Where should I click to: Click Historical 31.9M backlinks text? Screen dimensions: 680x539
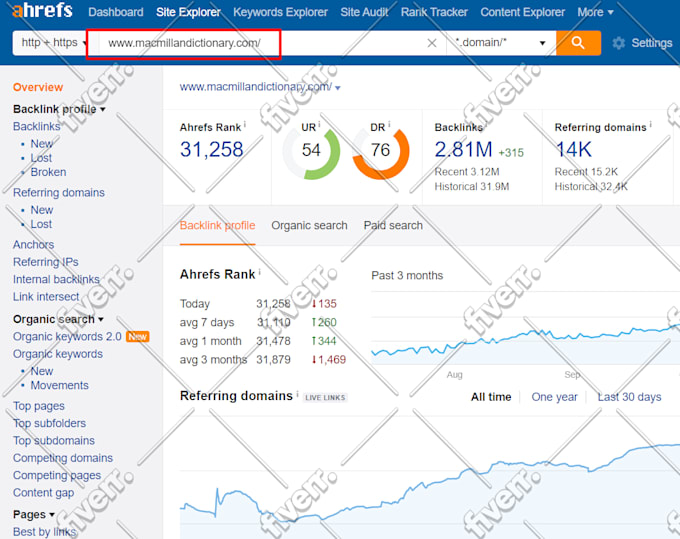472,186
